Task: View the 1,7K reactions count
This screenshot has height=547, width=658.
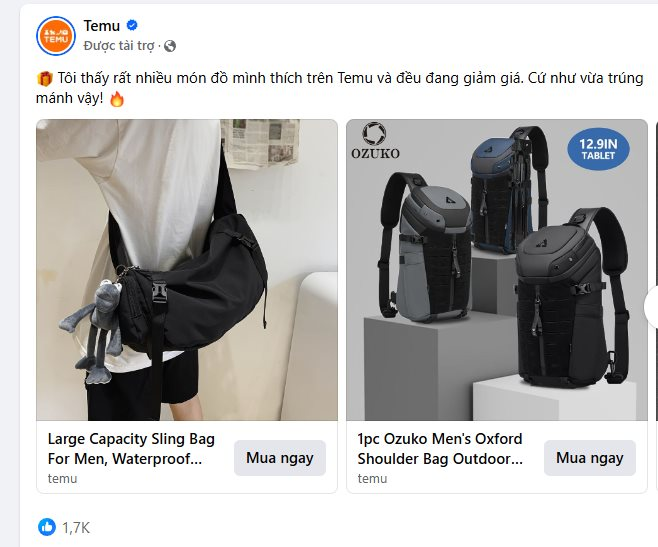Action: (x=76, y=527)
